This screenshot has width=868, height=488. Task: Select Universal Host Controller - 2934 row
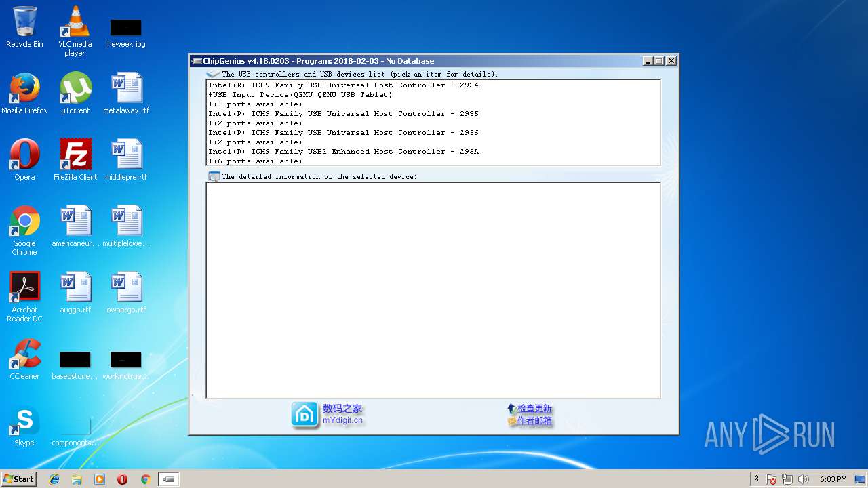coord(433,85)
